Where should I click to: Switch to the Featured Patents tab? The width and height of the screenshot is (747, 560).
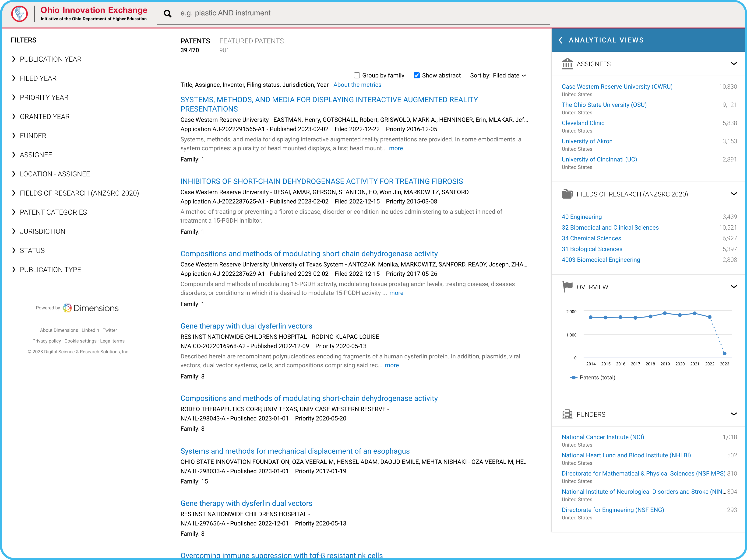click(251, 41)
